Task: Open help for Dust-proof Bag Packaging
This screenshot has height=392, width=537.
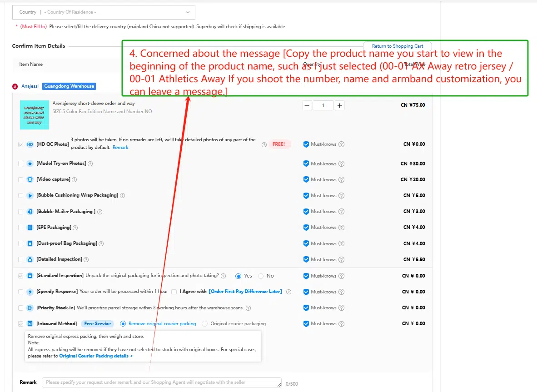Action: pyautogui.click(x=101, y=243)
